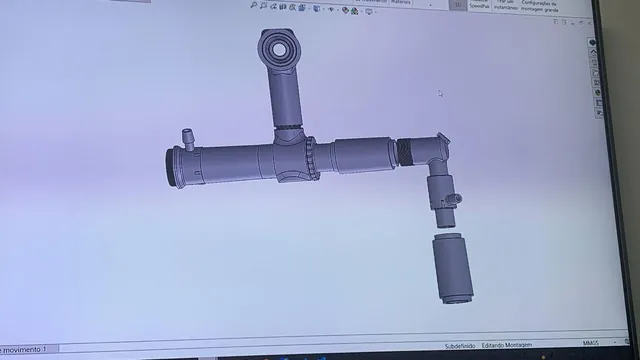The image size is (640, 360).
Task: Click the Apply Scene icon
Action: (x=355, y=11)
